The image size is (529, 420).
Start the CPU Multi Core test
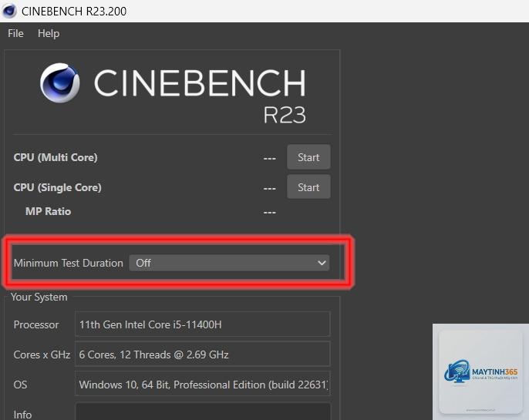308,157
